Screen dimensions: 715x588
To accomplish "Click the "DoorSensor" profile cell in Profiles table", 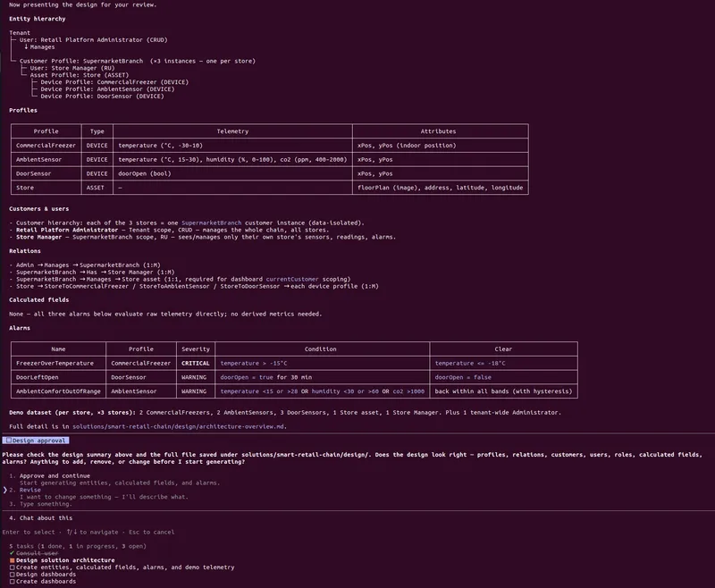I will click(x=34, y=173).
